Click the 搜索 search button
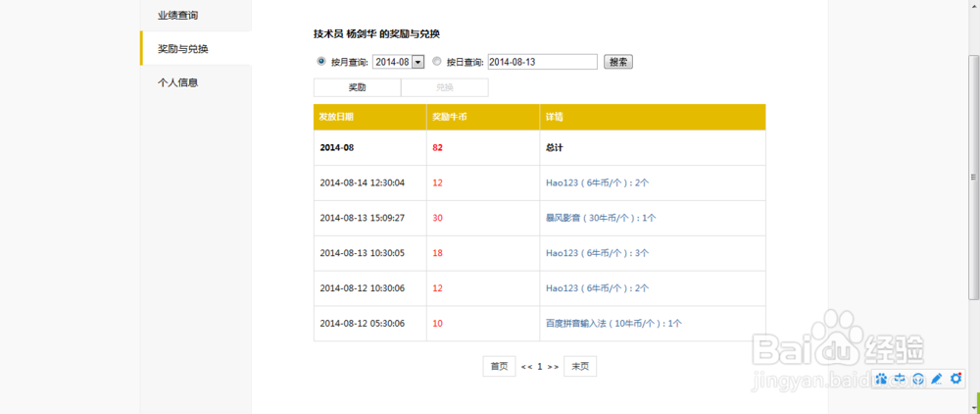The width and height of the screenshot is (980, 414). tap(618, 62)
